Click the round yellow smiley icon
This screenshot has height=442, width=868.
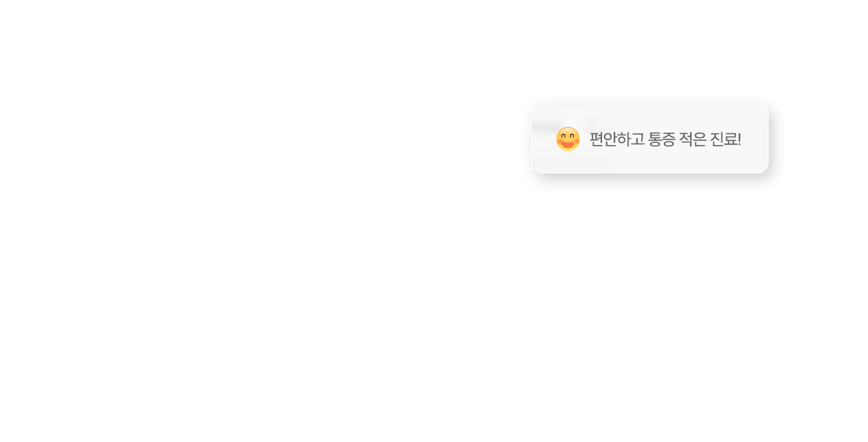pos(568,139)
